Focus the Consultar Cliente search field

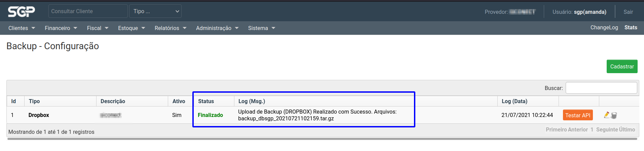point(88,11)
